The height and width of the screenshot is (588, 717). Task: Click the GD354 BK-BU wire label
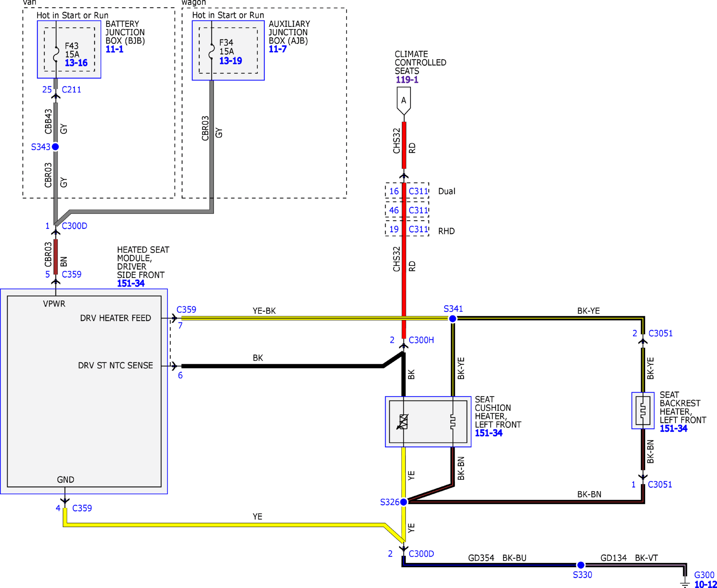pos(497,558)
